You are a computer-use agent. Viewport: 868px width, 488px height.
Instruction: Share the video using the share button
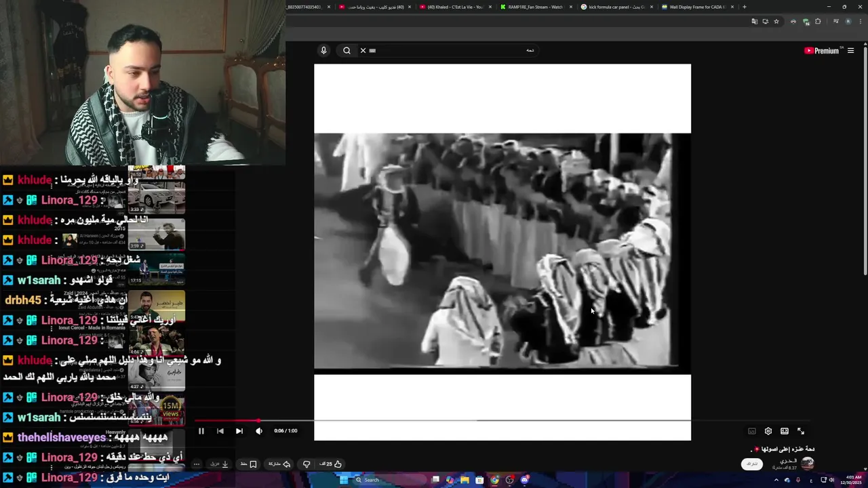point(279,464)
